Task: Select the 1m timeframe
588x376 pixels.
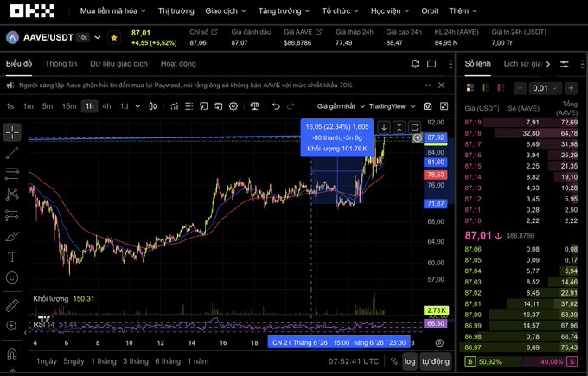Action: coord(29,106)
